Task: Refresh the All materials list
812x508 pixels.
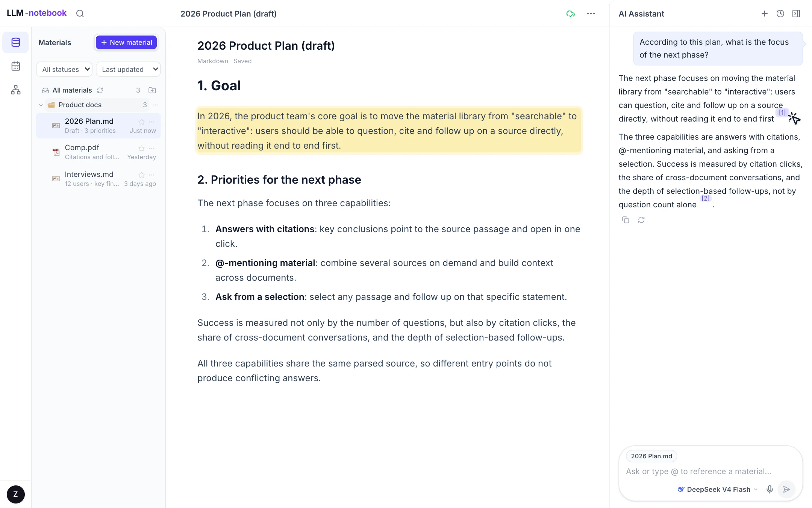Action: pyautogui.click(x=100, y=90)
